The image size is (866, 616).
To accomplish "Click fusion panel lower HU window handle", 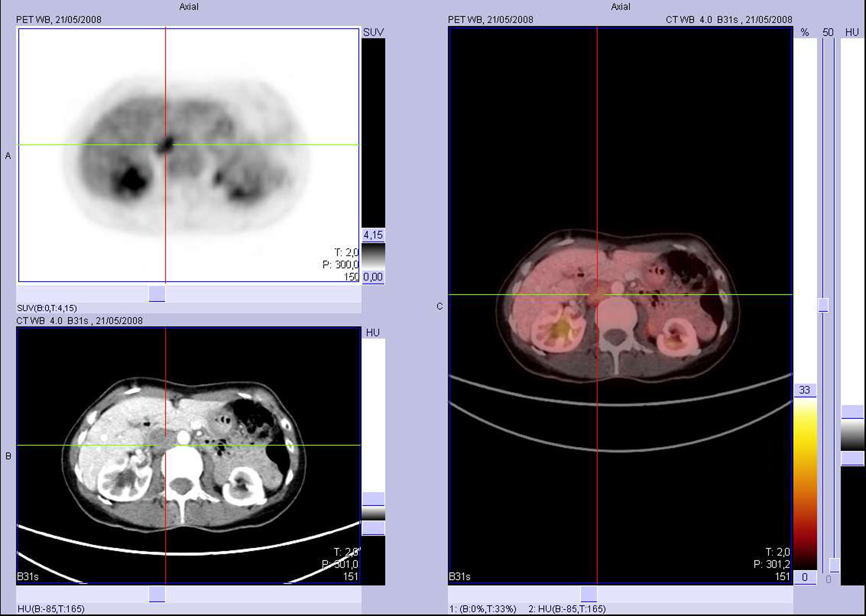I will [x=852, y=458].
